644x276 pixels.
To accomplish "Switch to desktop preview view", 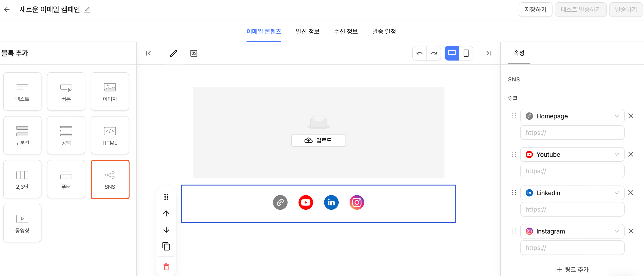I will tap(452, 53).
